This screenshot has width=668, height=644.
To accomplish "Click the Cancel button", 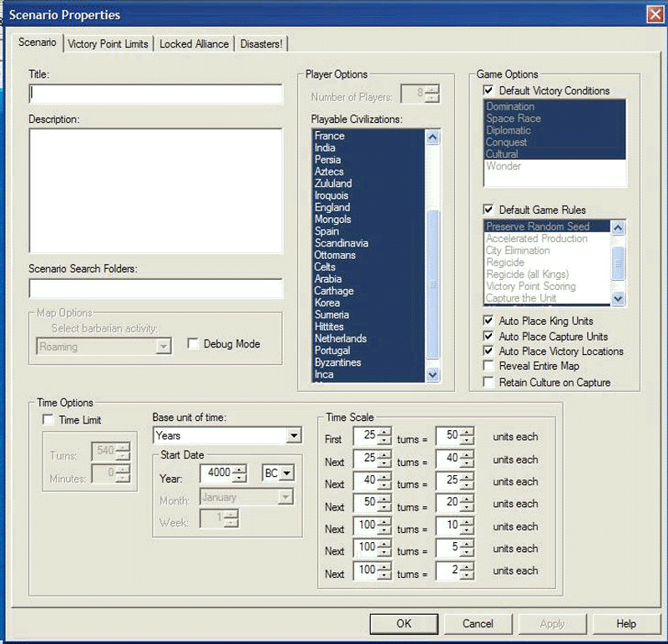I will (x=478, y=624).
